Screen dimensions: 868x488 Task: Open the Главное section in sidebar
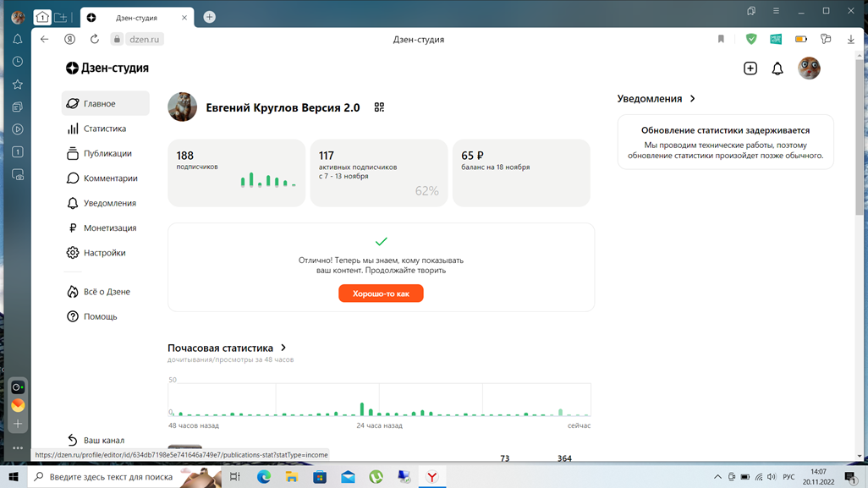pyautogui.click(x=105, y=103)
